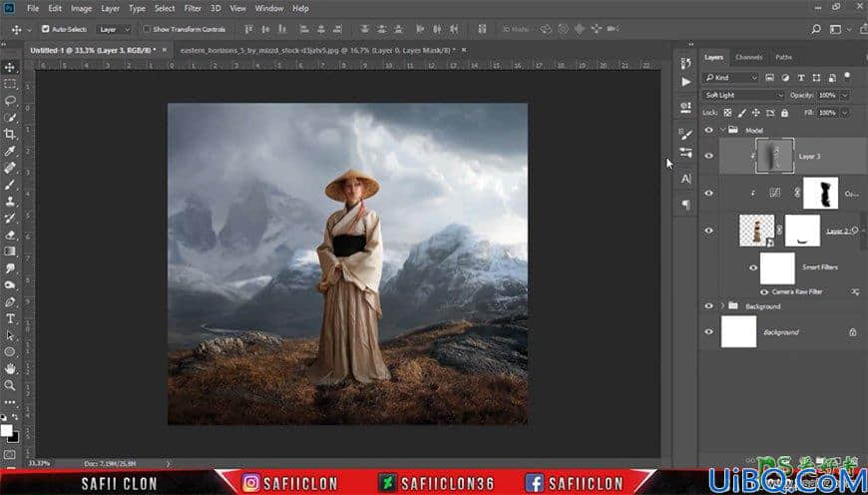The width and height of the screenshot is (868, 495).
Task: Lock all layer attributes padlock
Action: click(x=784, y=113)
